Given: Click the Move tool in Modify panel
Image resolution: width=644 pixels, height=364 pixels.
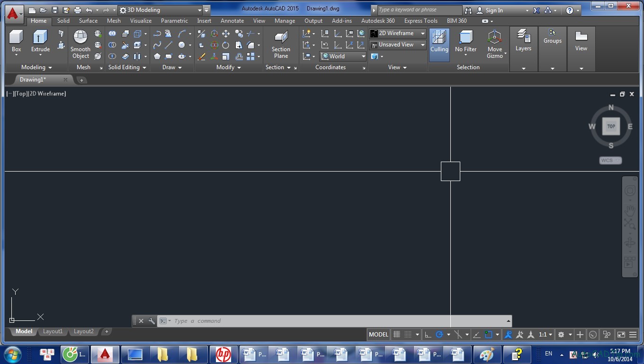Looking at the screenshot, I should point(226,34).
